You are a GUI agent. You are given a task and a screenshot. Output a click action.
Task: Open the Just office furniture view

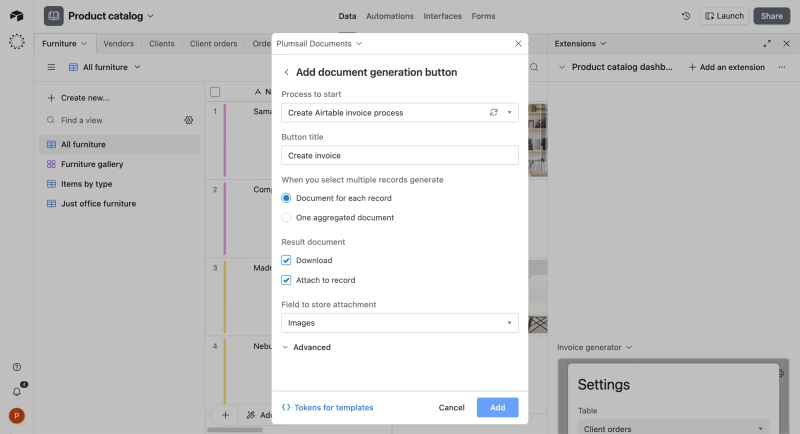pos(119,203)
